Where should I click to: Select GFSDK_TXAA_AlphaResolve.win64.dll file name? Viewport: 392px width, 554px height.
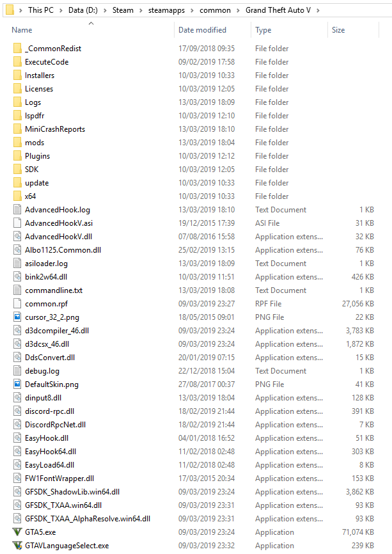[x=88, y=518]
